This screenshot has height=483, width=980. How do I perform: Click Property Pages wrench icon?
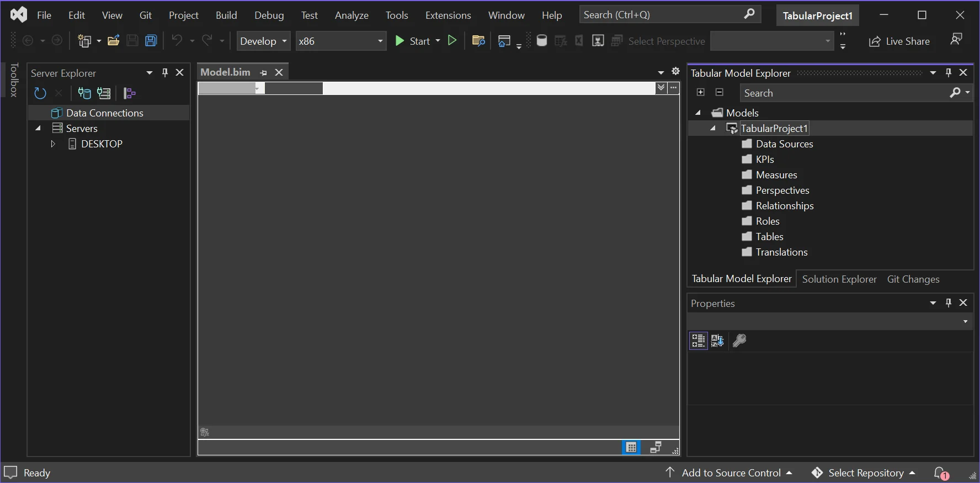tap(739, 341)
